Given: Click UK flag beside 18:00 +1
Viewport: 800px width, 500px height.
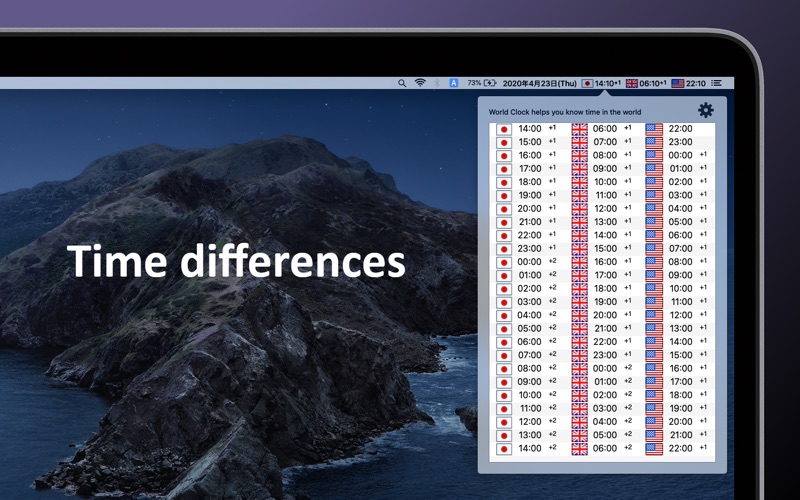Looking at the screenshot, I should [x=579, y=289].
